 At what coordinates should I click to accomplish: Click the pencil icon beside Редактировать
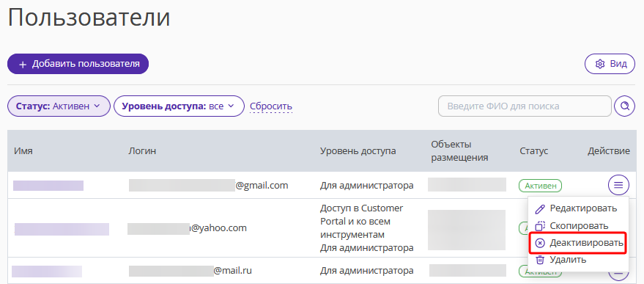[541, 208]
